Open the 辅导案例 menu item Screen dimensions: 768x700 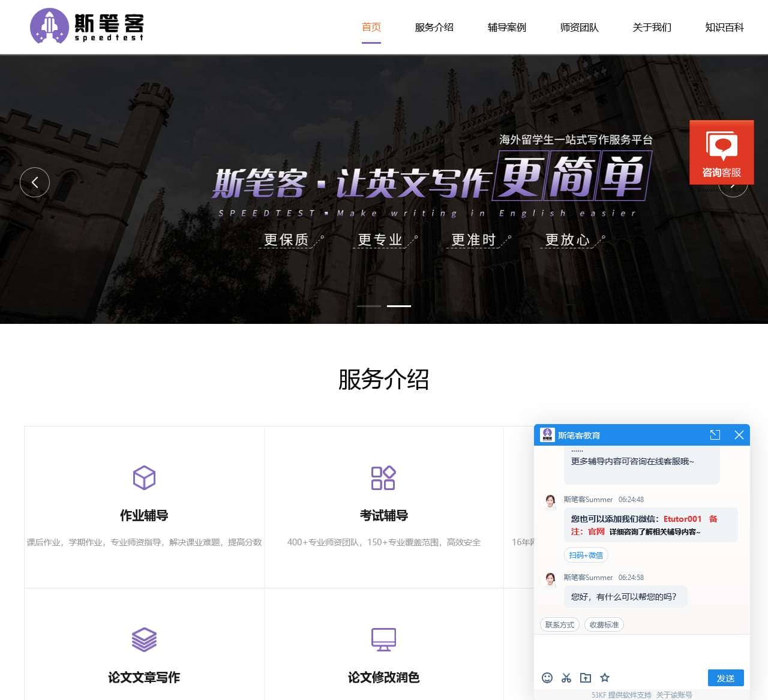pos(506,27)
